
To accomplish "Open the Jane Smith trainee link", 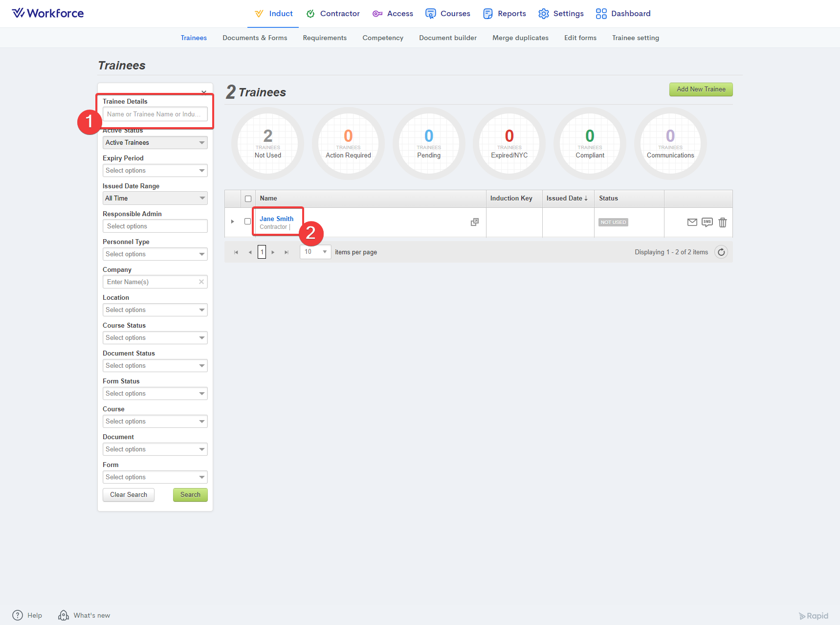I will 276,219.
